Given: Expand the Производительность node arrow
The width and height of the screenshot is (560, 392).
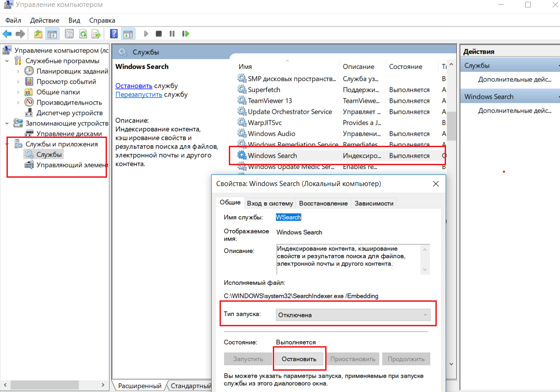Looking at the screenshot, I should (18, 102).
